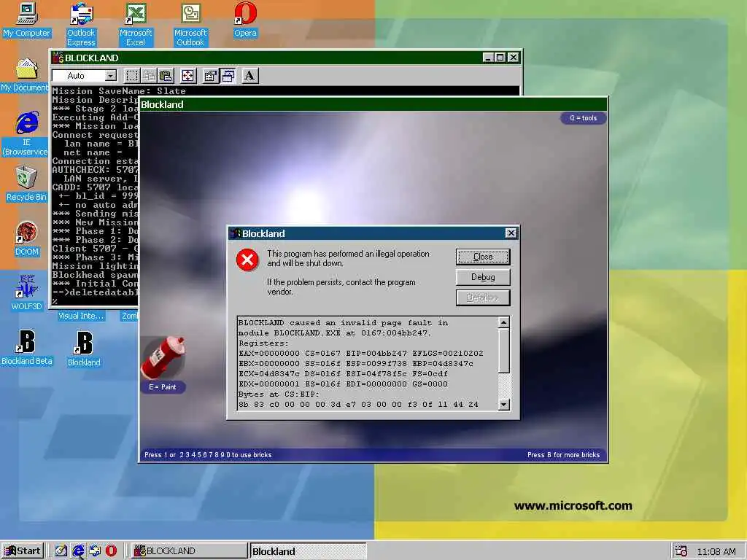Click the Debug button
The height and width of the screenshot is (560, 747).
(x=483, y=277)
